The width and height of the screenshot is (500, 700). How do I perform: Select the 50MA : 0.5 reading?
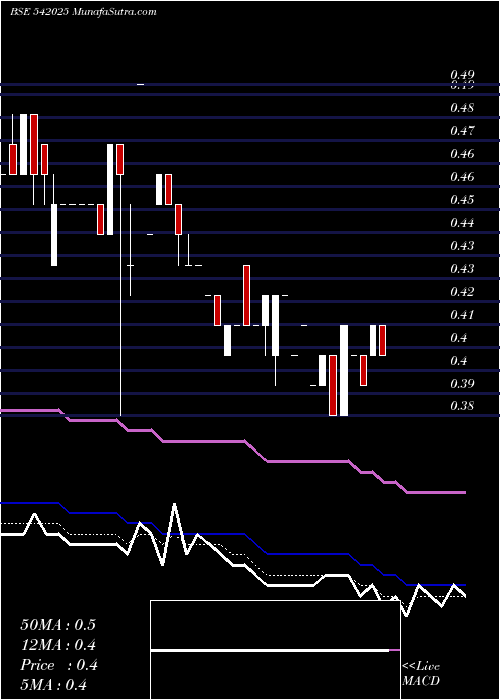pyautogui.click(x=58, y=625)
